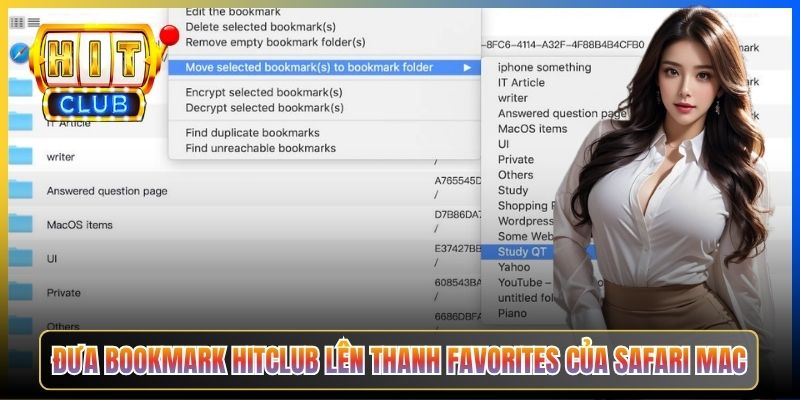This screenshot has width=800, height=400.
Task: Click folder icon of writer list row
Action: [x=20, y=156]
